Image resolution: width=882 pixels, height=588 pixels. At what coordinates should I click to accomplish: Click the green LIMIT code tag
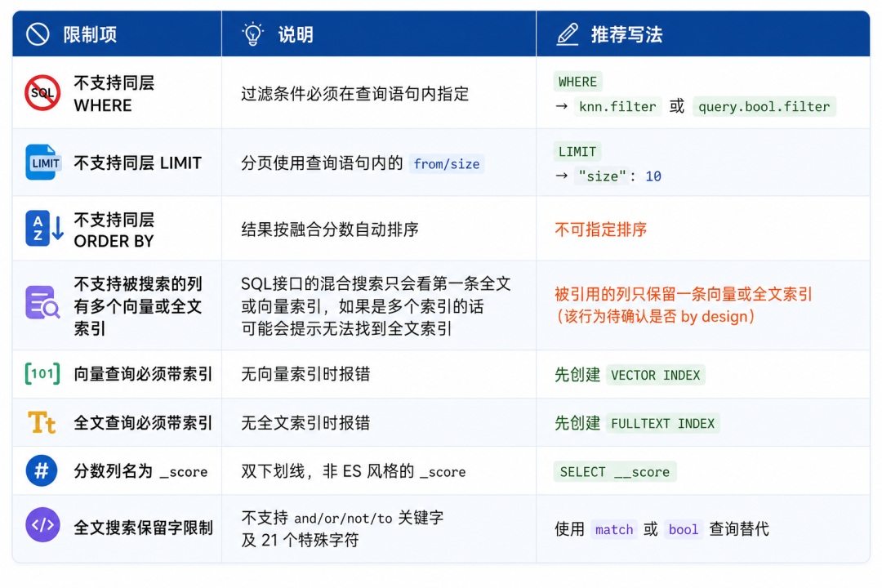pos(577,151)
